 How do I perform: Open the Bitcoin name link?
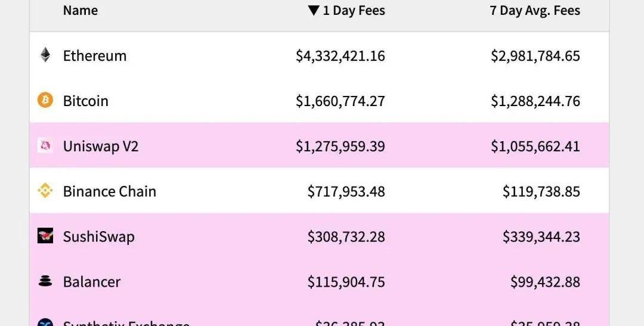(x=86, y=101)
